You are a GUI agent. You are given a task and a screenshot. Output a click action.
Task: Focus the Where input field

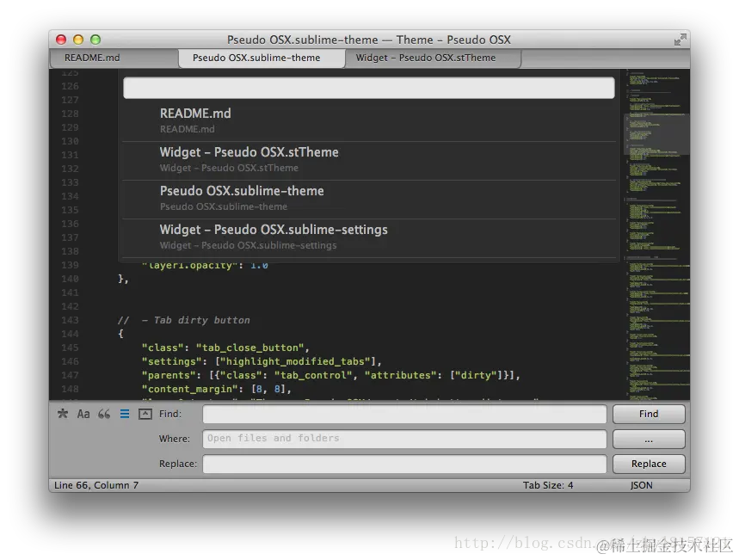point(404,439)
